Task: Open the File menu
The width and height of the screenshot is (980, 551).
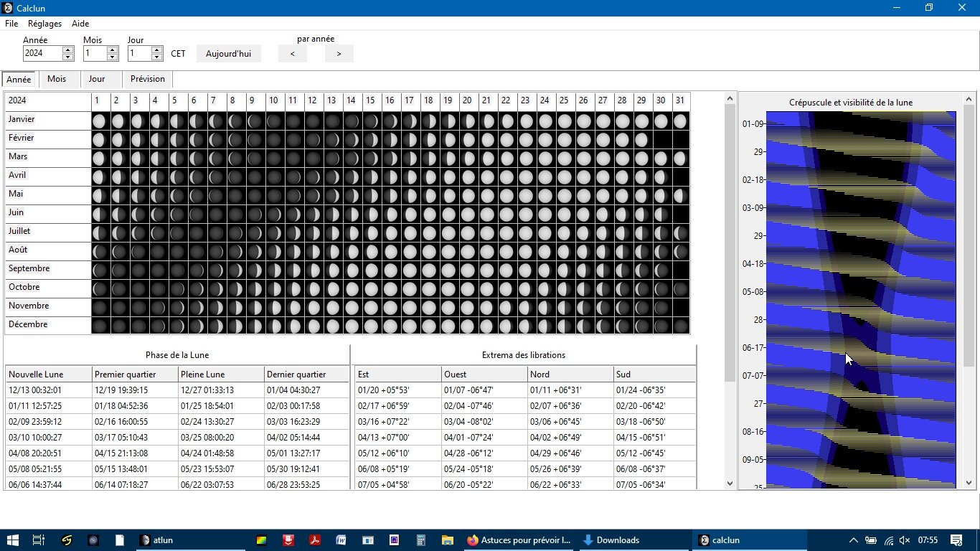Action: [x=11, y=24]
